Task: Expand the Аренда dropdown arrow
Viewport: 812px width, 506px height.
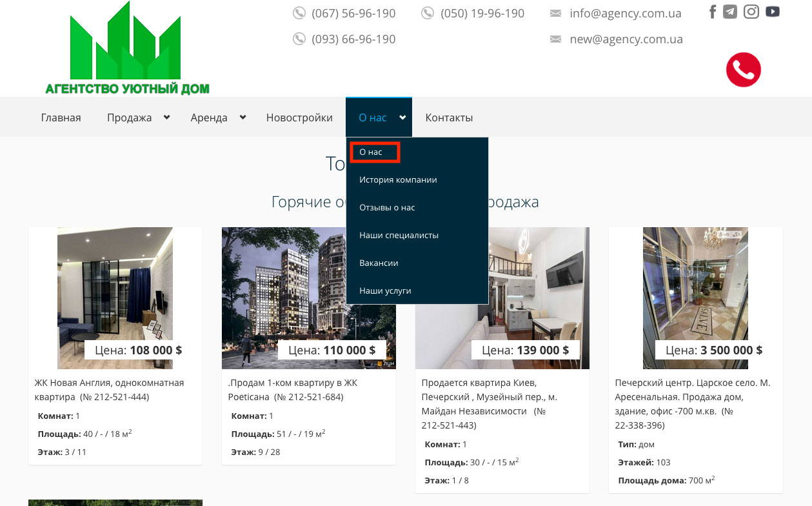Action: tap(243, 117)
